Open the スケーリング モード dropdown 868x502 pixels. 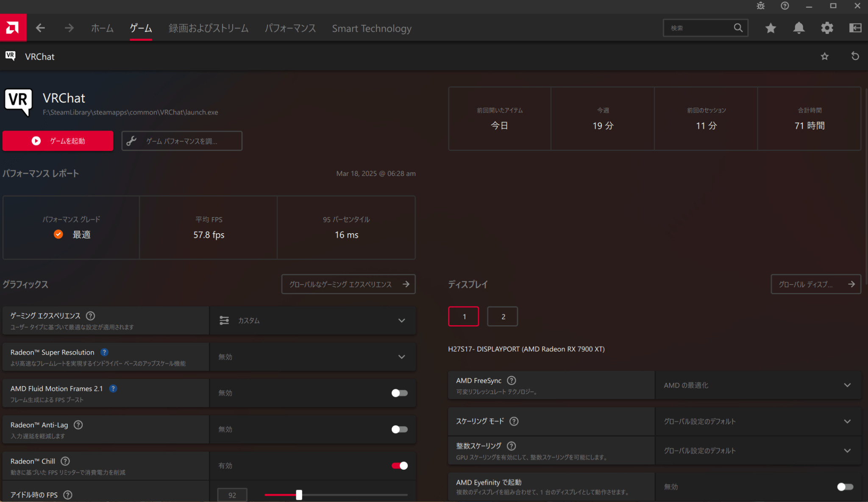[x=847, y=421]
